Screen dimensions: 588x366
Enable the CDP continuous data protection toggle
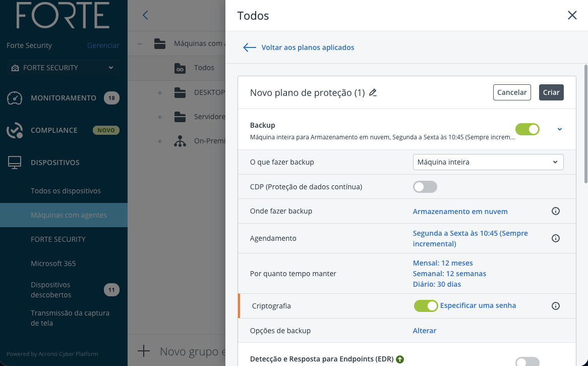pos(425,187)
